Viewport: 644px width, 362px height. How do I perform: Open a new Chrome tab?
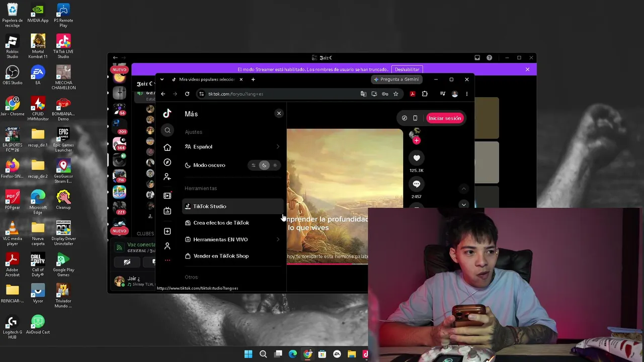point(253,79)
